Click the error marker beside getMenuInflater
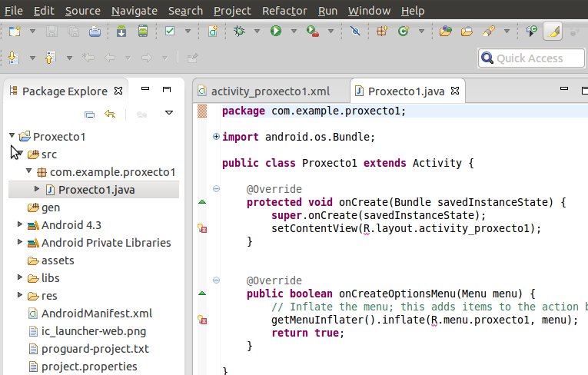The image size is (588, 375). click(x=202, y=320)
